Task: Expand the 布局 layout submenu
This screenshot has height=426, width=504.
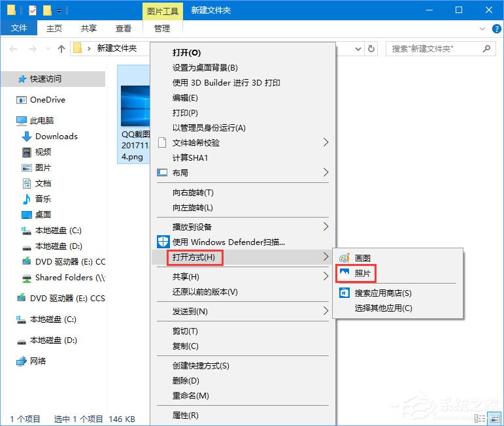Action: 326,172
